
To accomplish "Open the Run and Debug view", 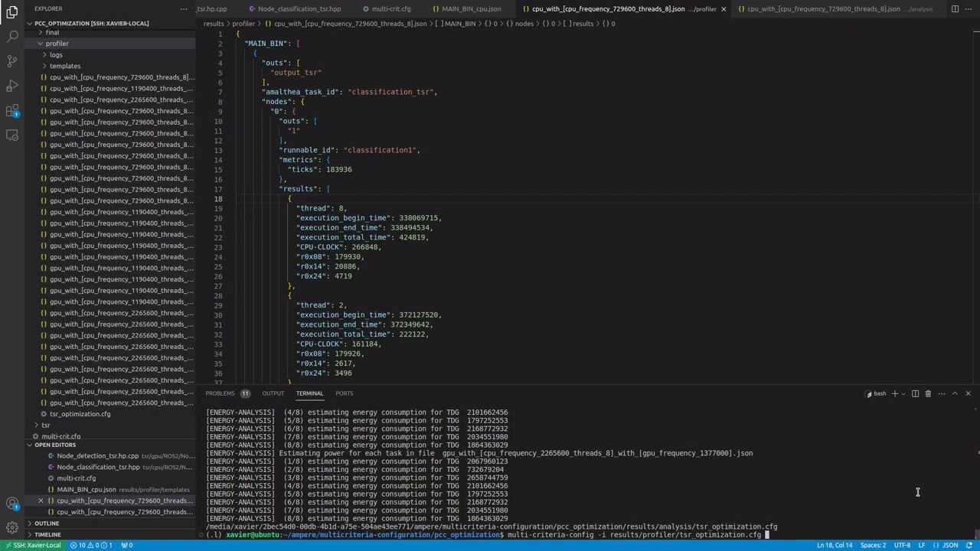I will [x=12, y=86].
